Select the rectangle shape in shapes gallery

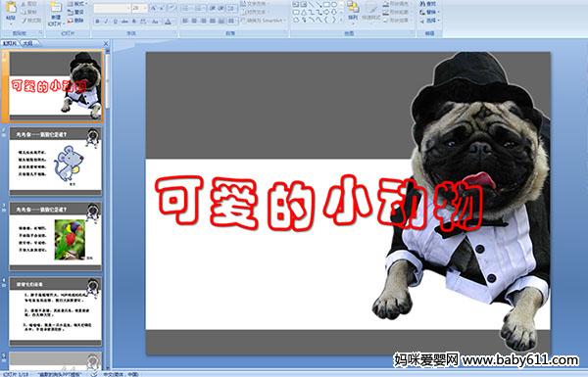pos(327,4)
